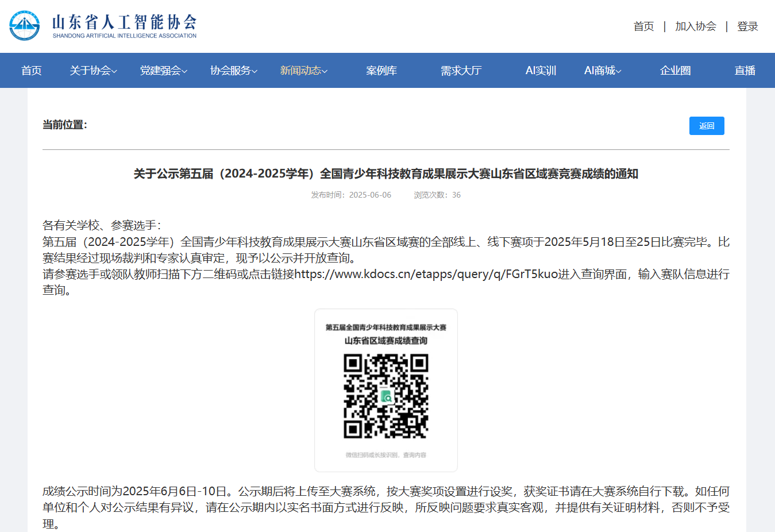This screenshot has height=532, width=775.
Task: Open the 需求大厅 navigation item
Action: point(461,71)
